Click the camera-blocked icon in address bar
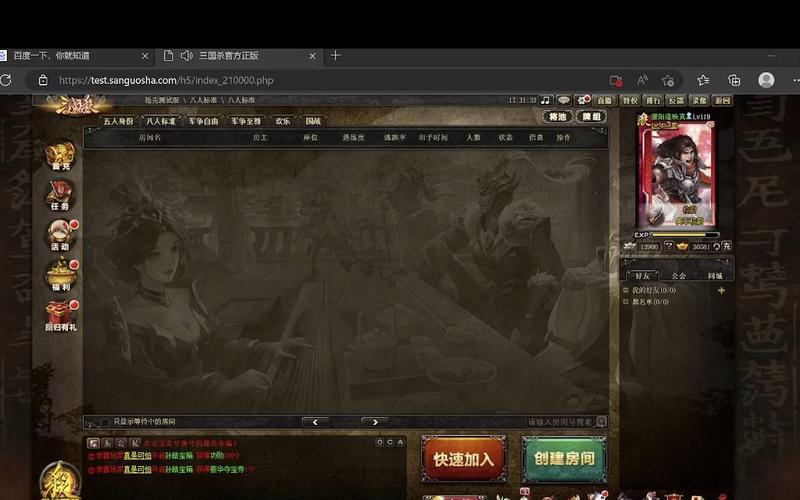 pyautogui.click(x=616, y=80)
